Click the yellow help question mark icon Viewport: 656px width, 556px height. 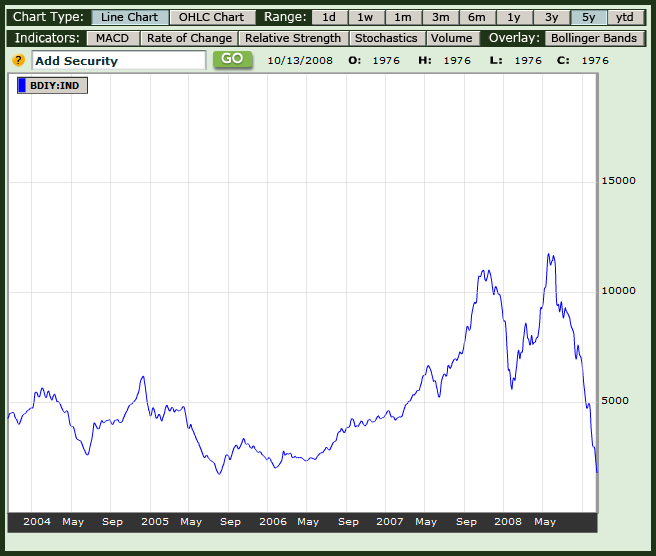coord(19,60)
